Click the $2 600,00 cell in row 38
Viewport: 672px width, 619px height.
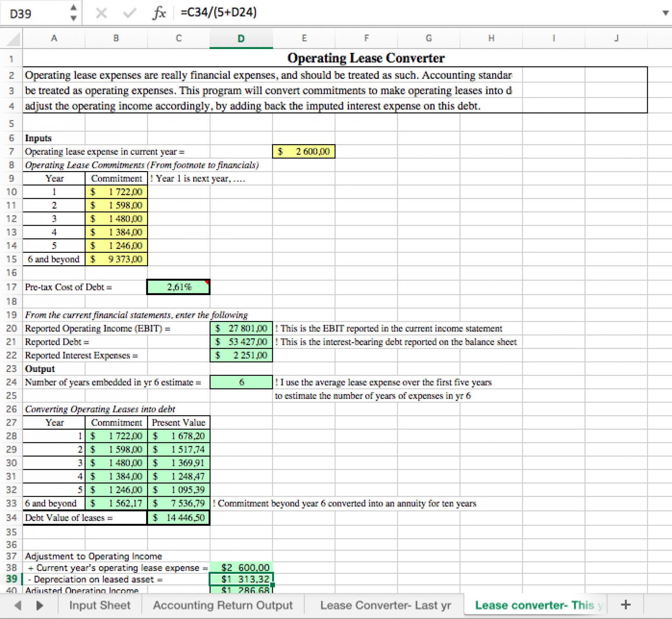point(241,567)
